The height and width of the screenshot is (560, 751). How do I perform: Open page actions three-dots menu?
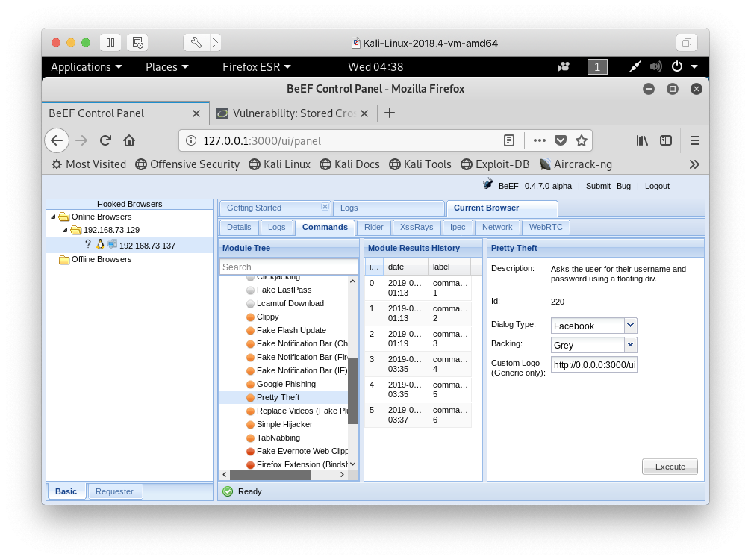[x=539, y=141]
